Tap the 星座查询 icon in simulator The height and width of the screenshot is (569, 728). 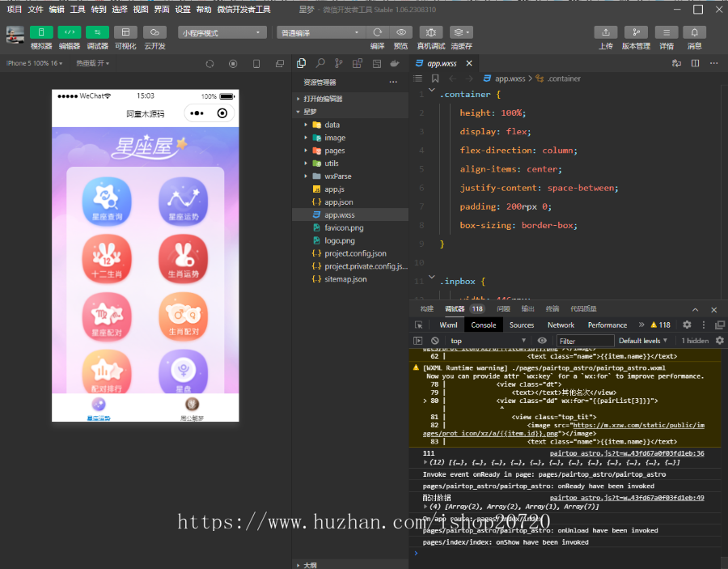(107, 201)
